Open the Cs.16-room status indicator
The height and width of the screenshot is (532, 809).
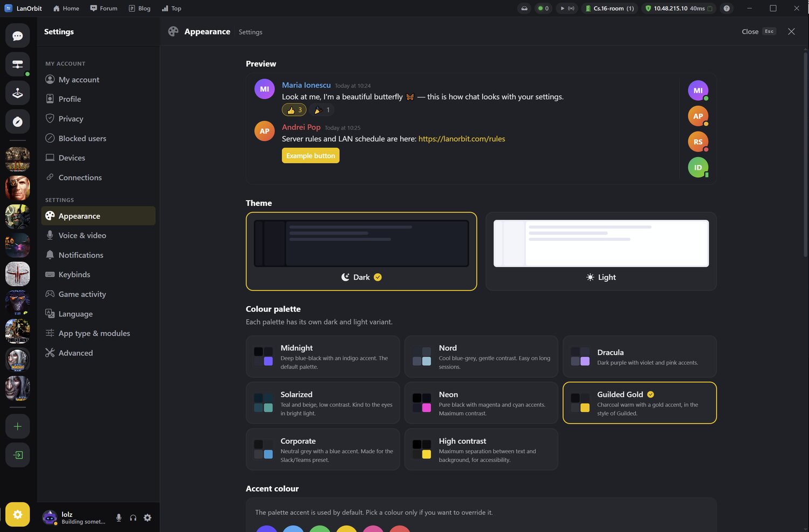click(610, 8)
